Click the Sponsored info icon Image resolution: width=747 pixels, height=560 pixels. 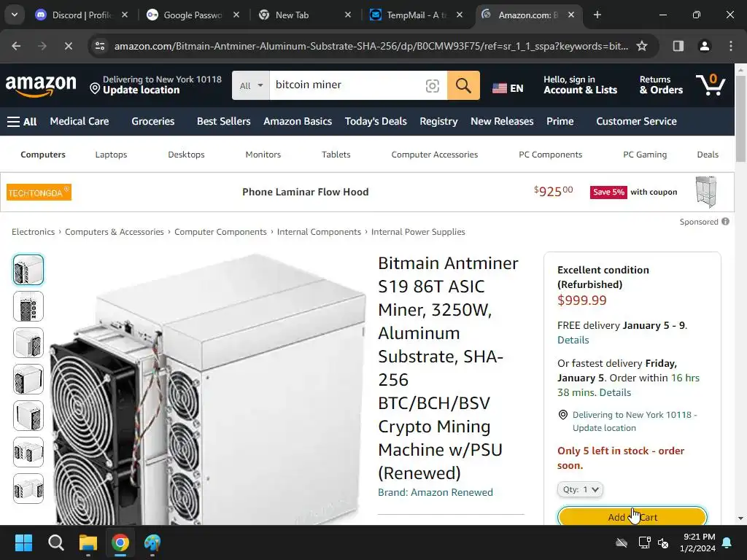pos(725,222)
